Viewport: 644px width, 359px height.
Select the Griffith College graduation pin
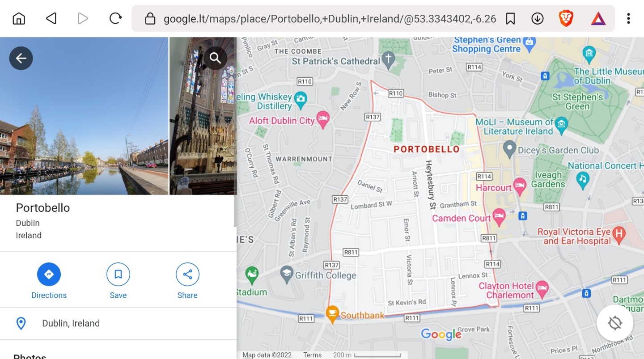[287, 275]
